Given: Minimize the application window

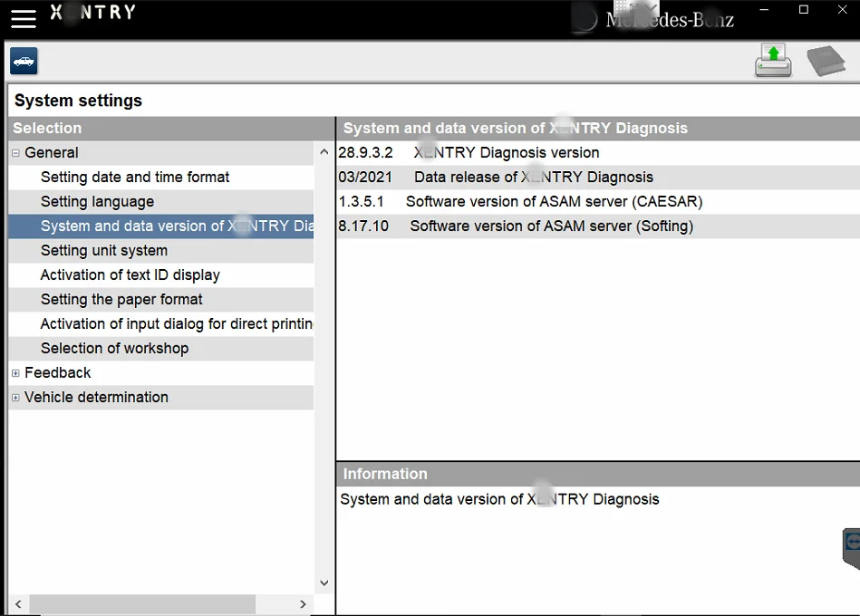Looking at the screenshot, I should (764, 9).
